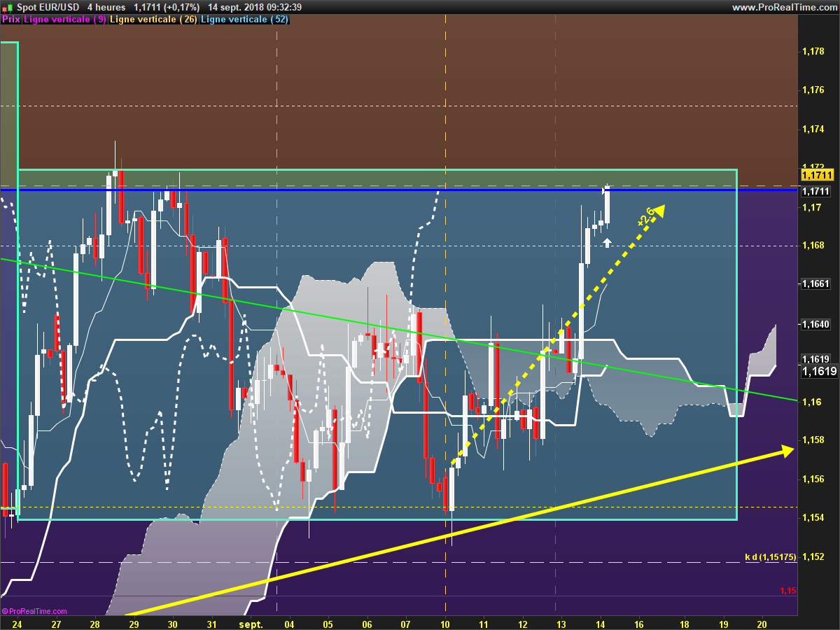Click date 04 on the time axis
Image resolution: width=840 pixels, height=630 pixels.
290,624
